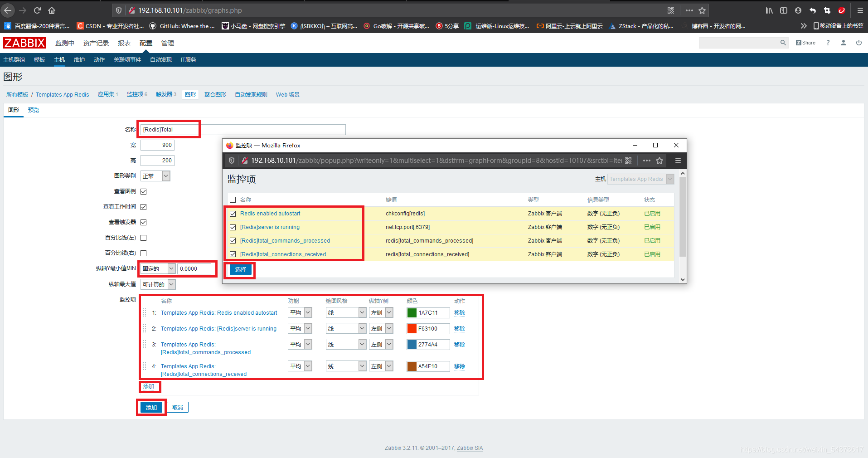
Task: Click the blue 2774A4 color swatch
Action: pyautogui.click(x=412, y=344)
